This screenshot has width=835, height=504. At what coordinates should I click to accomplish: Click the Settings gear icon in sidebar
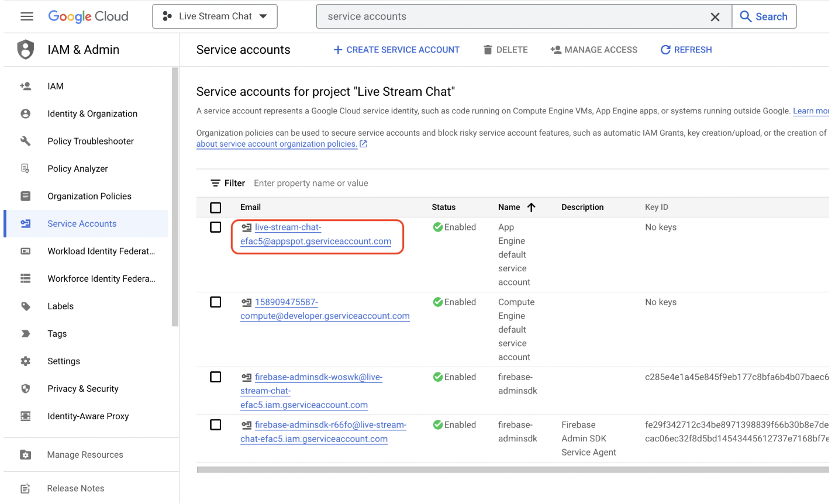click(x=26, y=361)
